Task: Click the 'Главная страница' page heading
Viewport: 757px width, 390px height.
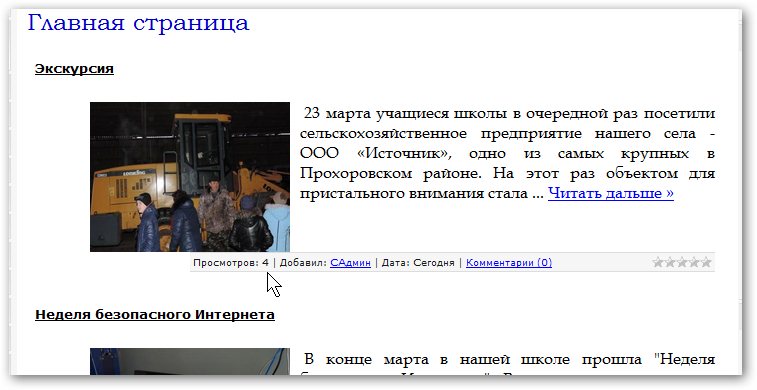Action: pyautogui.click(x=138, y=23)
